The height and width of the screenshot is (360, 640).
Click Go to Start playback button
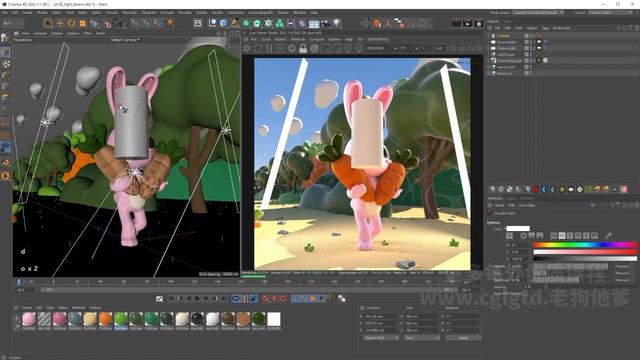tap(171, 299)
